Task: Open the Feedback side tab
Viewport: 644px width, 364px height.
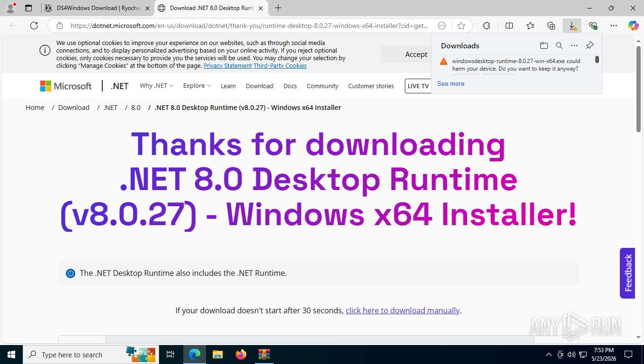Action: pyautogui.click(x=627, y=273)
